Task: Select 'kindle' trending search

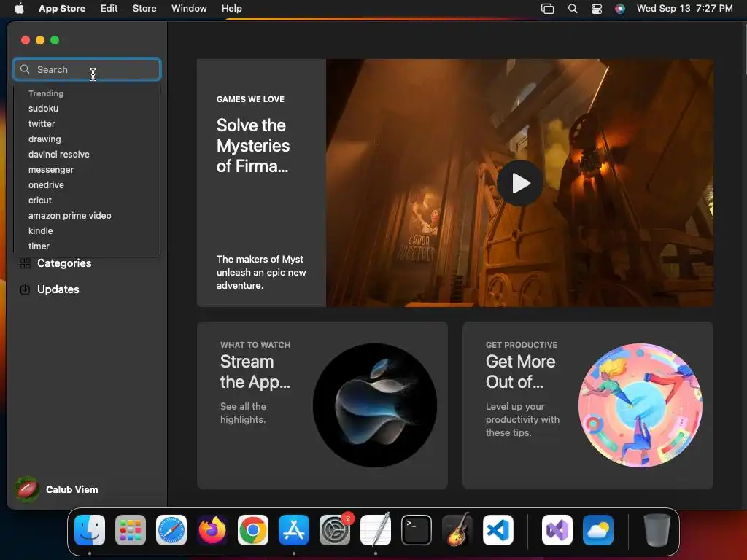Action: pyautogui.click(x=41, y=230)
